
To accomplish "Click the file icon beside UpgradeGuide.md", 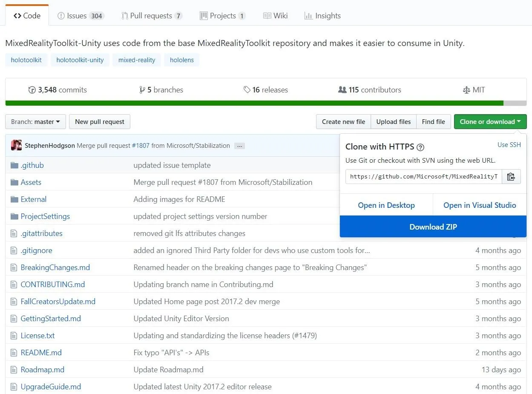I will [x=14, y=387].
